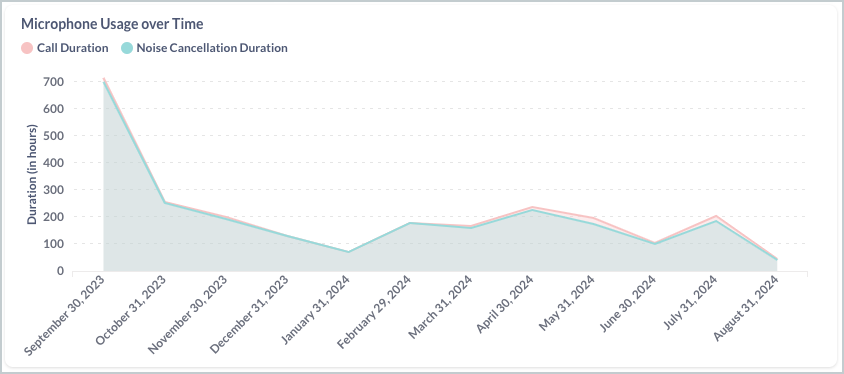Select the May 2024 Call Duration point

click(x=593, y=218)
